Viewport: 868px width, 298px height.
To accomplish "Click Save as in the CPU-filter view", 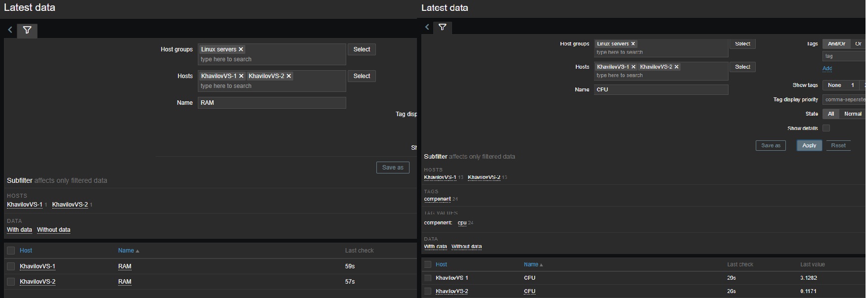I will pyautogui.click(x=771, y=145).
